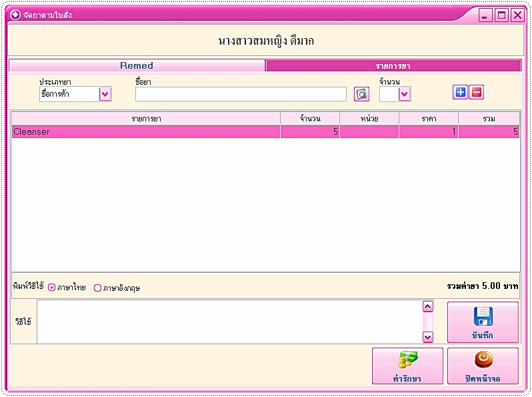The height and width of the screenshot is (397, 532).
Task: Click the รายการยา column header
Action: coord(146,119)
